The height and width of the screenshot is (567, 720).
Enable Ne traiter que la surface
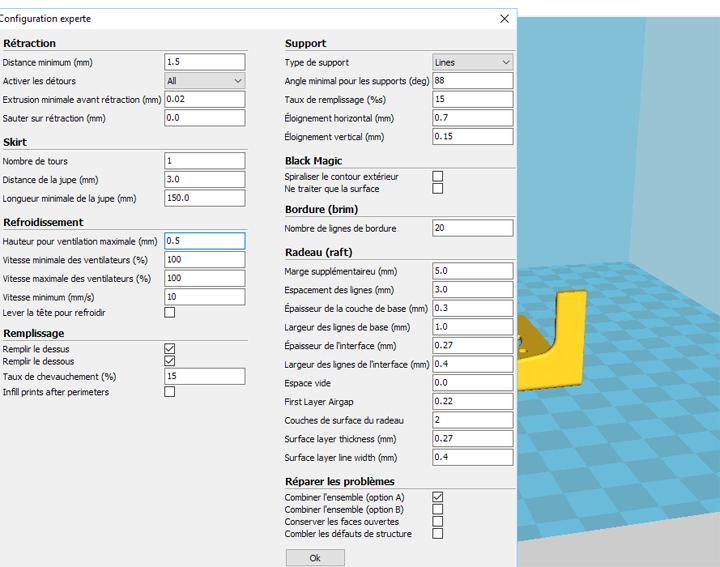(x=438, y=188)
